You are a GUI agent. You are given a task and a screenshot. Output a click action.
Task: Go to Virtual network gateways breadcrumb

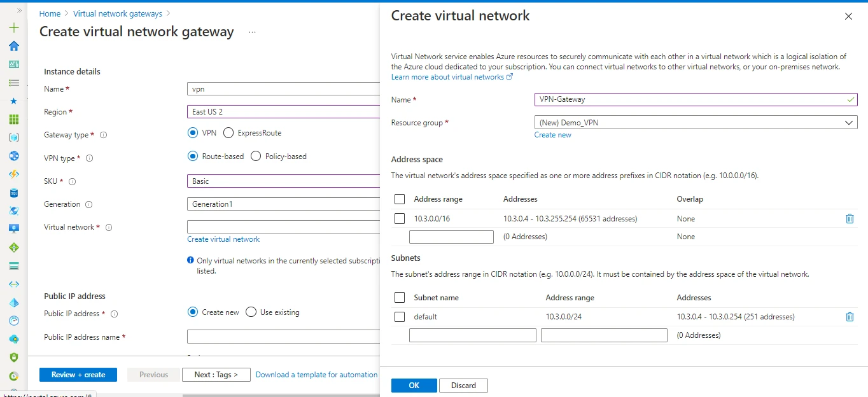point(117,13)
